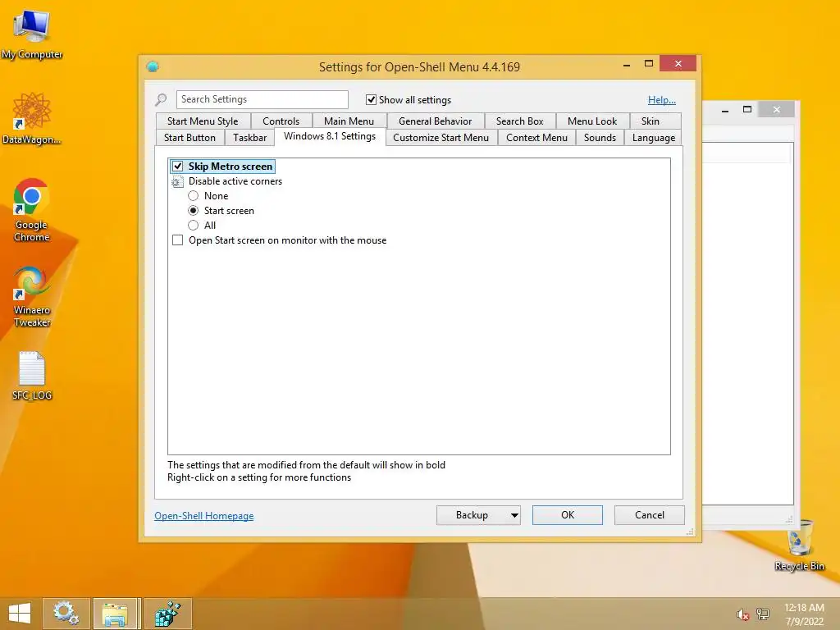Viewport: 840px width, 630px height.
Task: Click the network tray icon
Action: [762, 614]
